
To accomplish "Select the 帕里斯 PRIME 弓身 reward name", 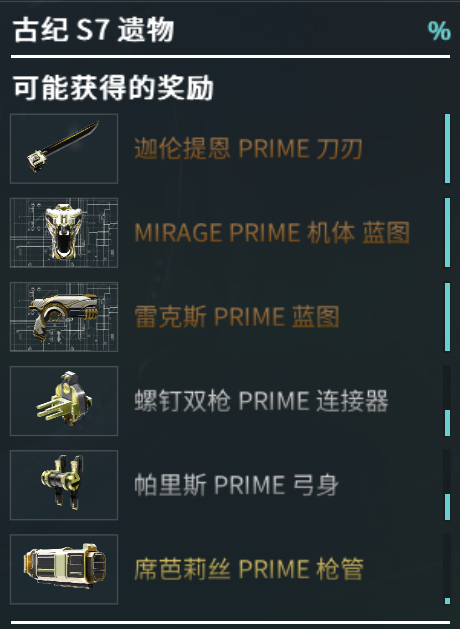I will click(x=236, y=485).
